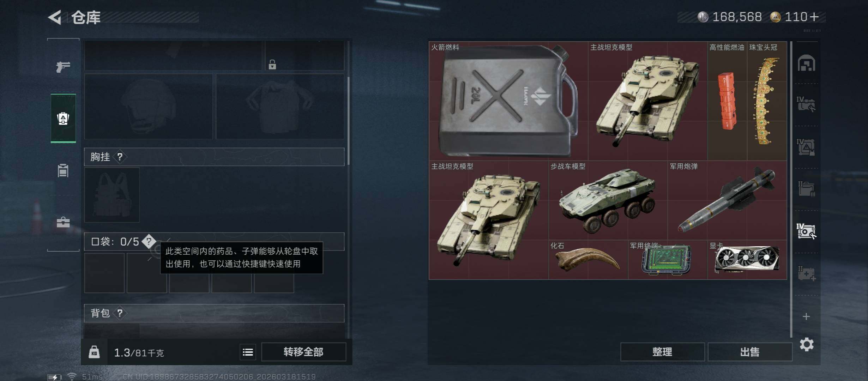Show help for 口袋 pocket section

pyautogui.click(x=149, y=241)
